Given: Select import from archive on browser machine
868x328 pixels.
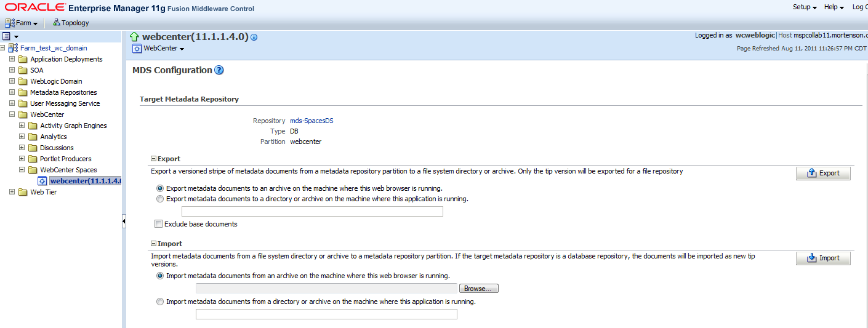Looking at the screenshot, I should [160, 276].
